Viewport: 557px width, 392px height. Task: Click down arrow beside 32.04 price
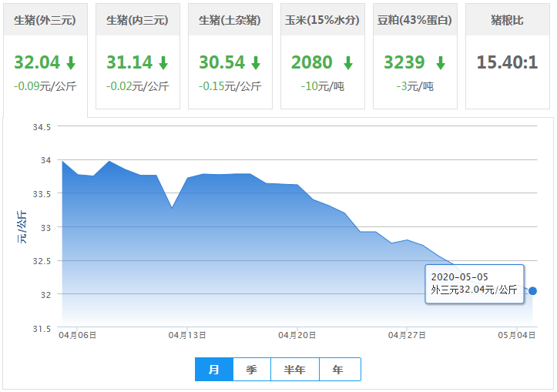pos(71,62)
